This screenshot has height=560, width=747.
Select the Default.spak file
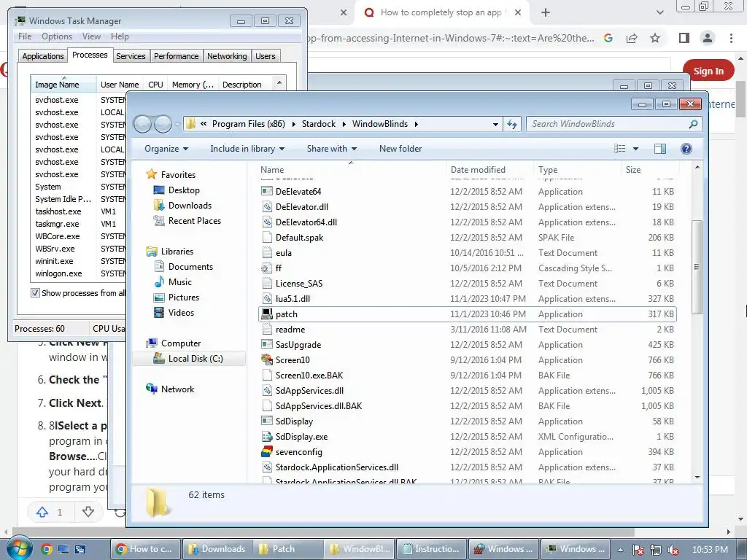pos(299,237)
